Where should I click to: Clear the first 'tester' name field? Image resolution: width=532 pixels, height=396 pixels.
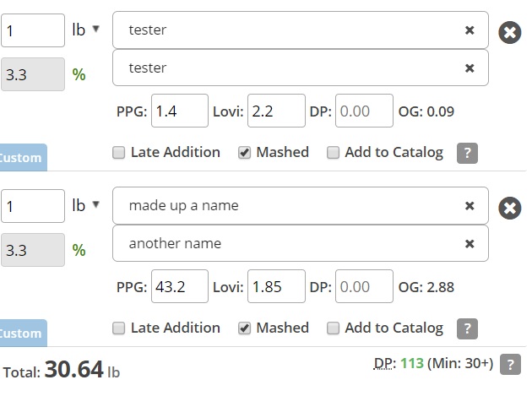coord(470,30)
